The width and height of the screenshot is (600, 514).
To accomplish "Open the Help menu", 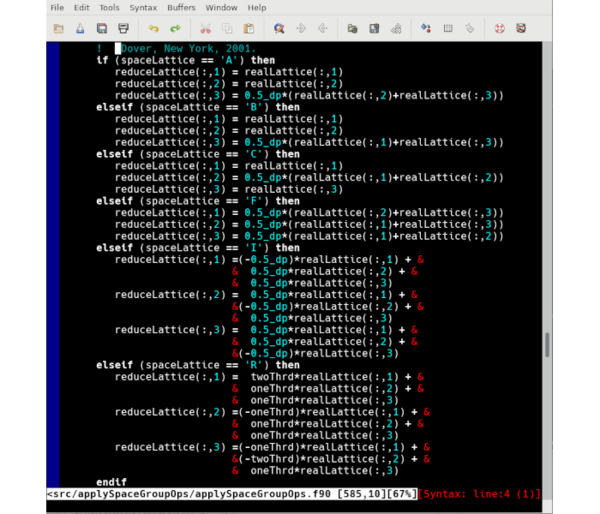I will (257, 7).
